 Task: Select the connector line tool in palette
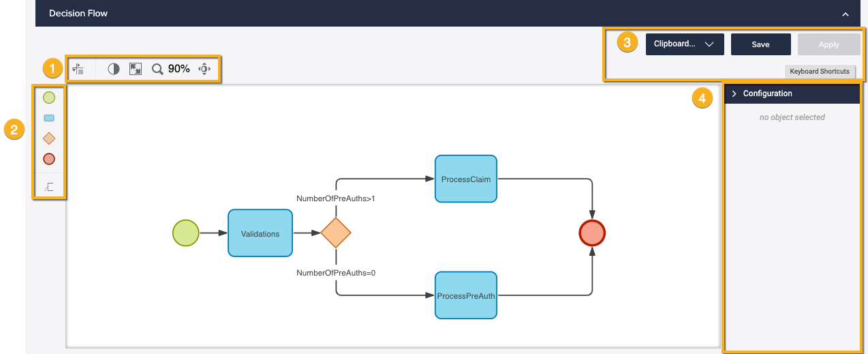pos(49,186)
